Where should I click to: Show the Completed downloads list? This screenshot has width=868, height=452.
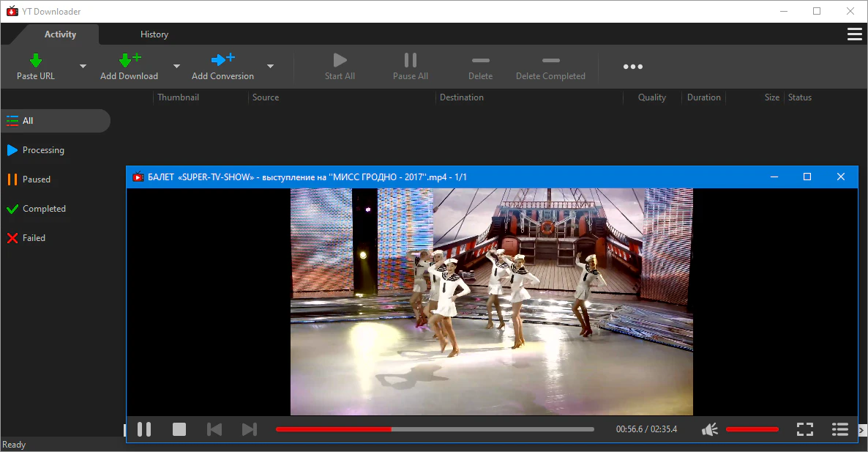(x=44, y=209)
